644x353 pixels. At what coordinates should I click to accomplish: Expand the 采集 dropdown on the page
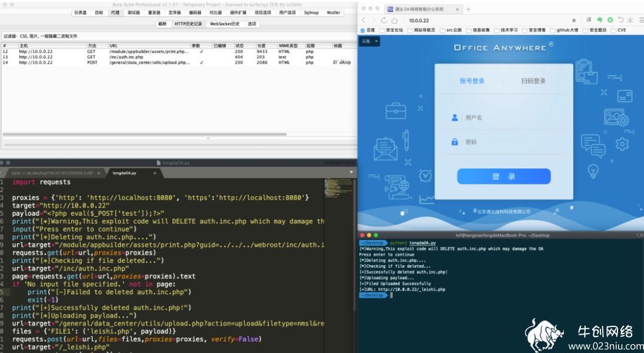pos(369,41)
